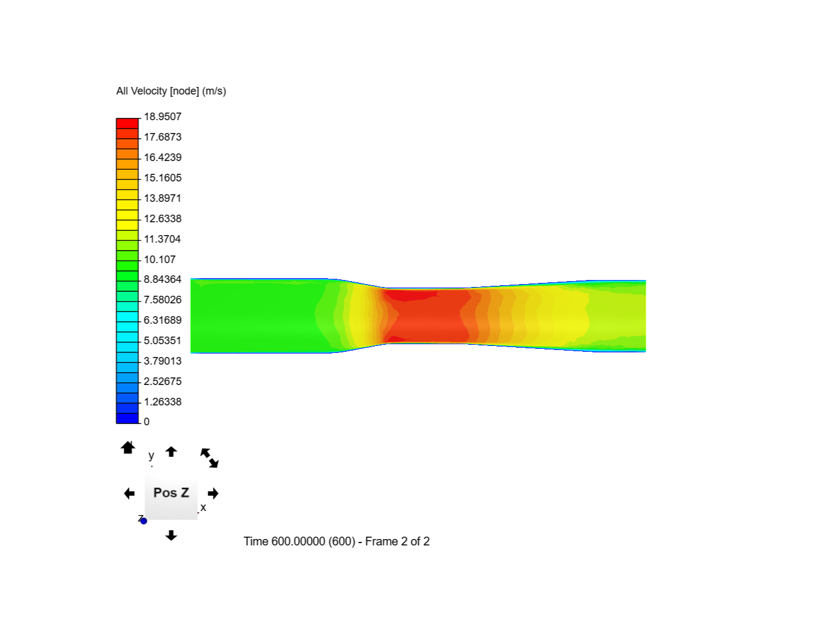Click the blue z-axis dot

pos(143,521)
